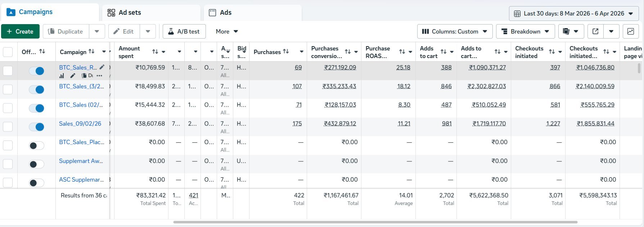
Task: Click the Ad sets grid icon
Action: (111, 13)
